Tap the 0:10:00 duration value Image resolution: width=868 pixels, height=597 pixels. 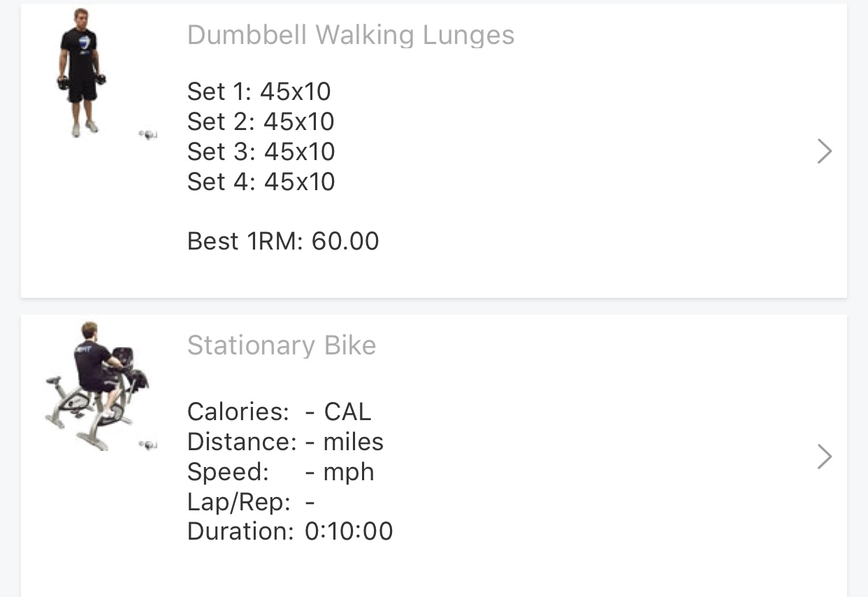(x=349, y=531)
